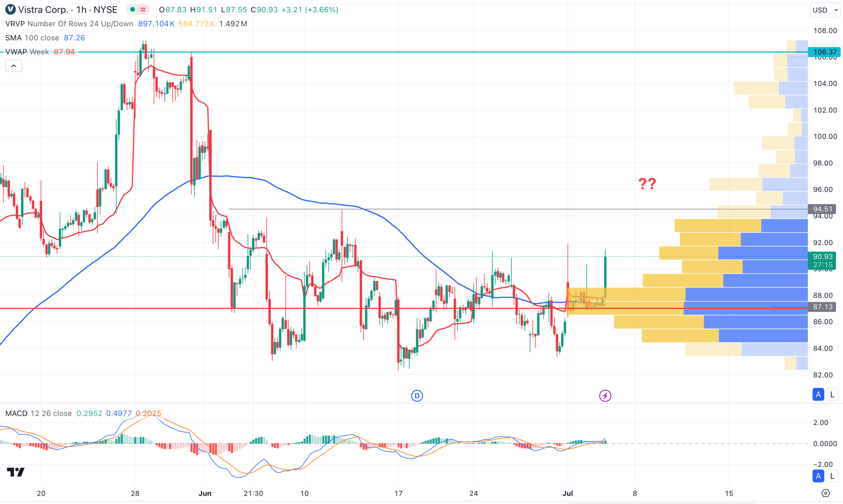Collapse the indicator legend with the arrow
The width and height of the screenshot is (843, 504).
pos(14,66)
